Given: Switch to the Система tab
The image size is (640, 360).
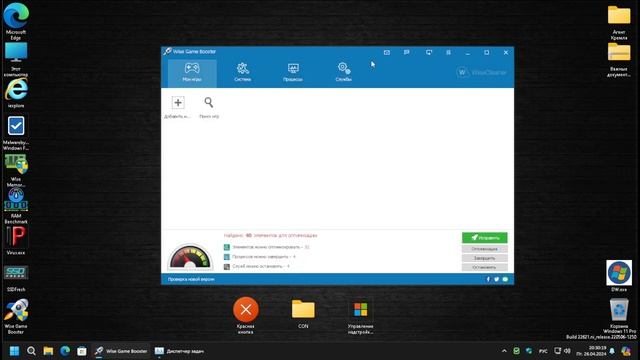Looking at the screenshot, I should point(242,73).
